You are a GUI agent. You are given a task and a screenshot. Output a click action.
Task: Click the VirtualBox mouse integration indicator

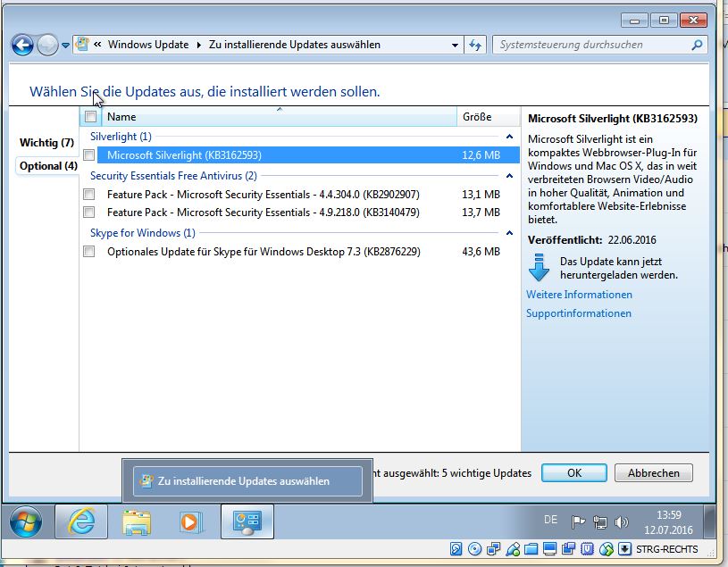(x=607, y=549)
